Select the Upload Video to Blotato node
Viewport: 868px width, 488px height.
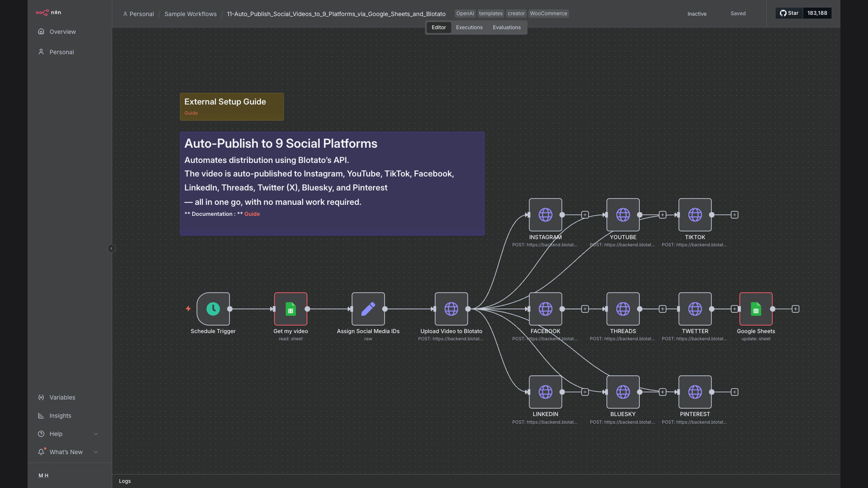[451, 309]
